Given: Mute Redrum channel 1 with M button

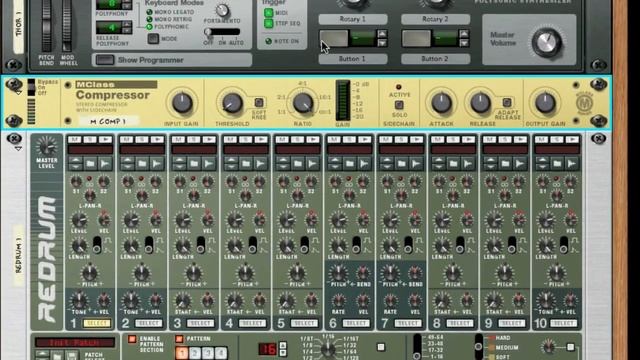Looking at the screenshot, I should click(x=74, y=140).
